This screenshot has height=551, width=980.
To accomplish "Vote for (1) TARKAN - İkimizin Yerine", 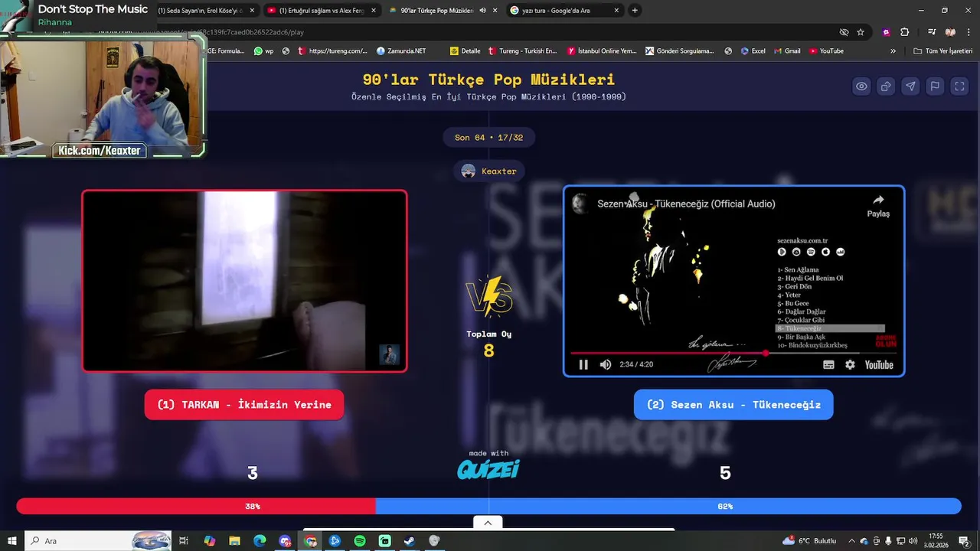I will (244, 405).
